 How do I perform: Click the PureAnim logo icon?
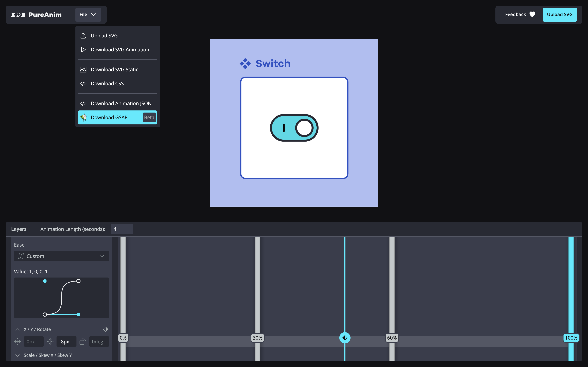tap(18, 15)
